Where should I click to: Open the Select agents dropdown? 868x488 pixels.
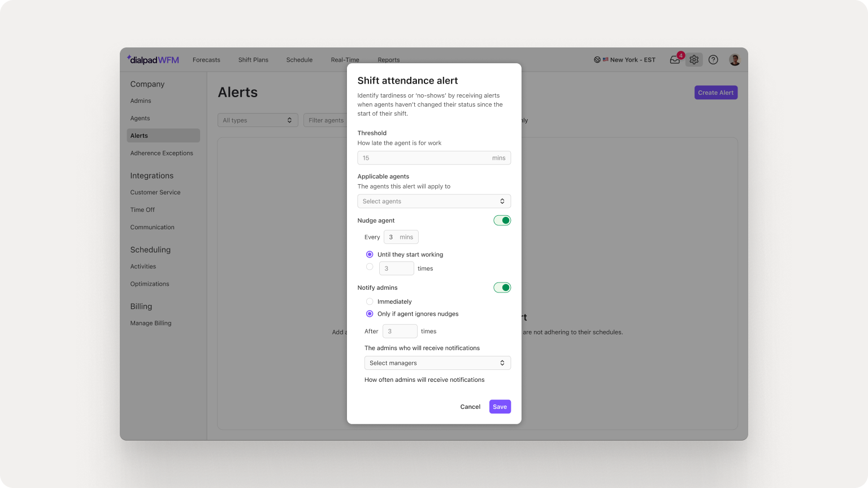point(434,201)
